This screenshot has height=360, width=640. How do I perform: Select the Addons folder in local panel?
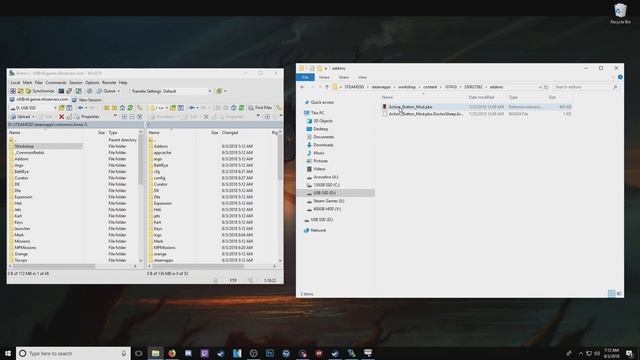[x=22, y=159]
